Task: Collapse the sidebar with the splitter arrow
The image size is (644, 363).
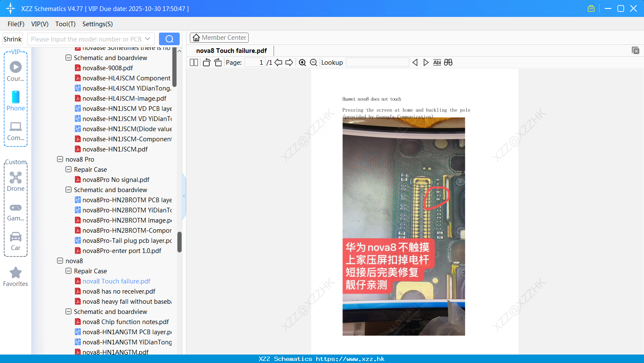Action: coord(184,195)
